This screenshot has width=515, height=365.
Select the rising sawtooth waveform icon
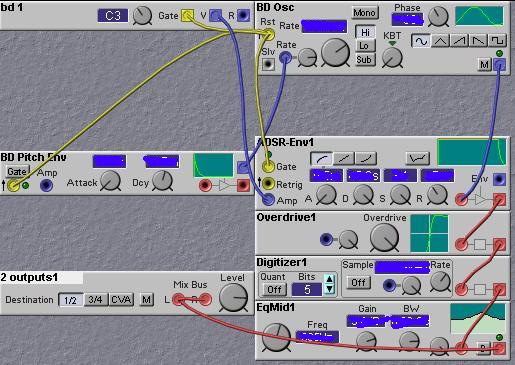(459, 41)
